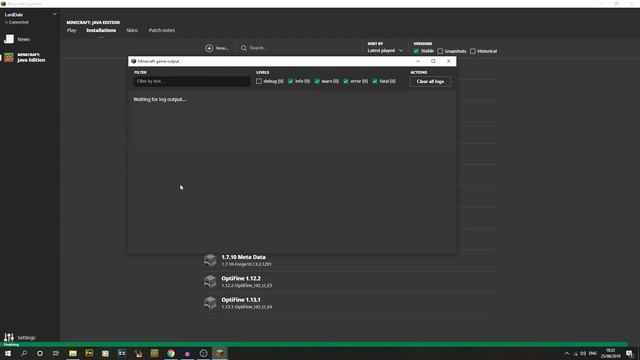
Task: Click the game output window title icon
Action: click(x=133, y=61)
